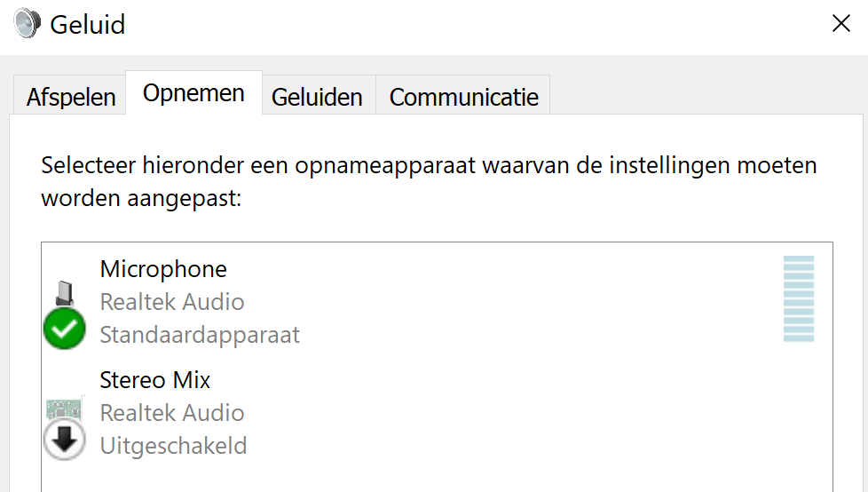Click the green checkmark default device badge

pyautogui.click(x=64, y=329)
